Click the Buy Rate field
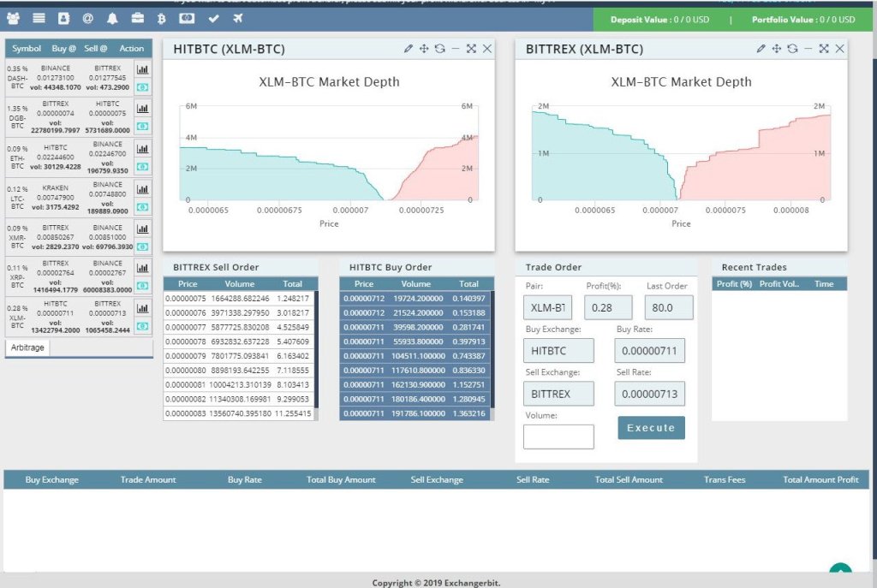Viewport: 877px width, 588px height. pos(649,350)
